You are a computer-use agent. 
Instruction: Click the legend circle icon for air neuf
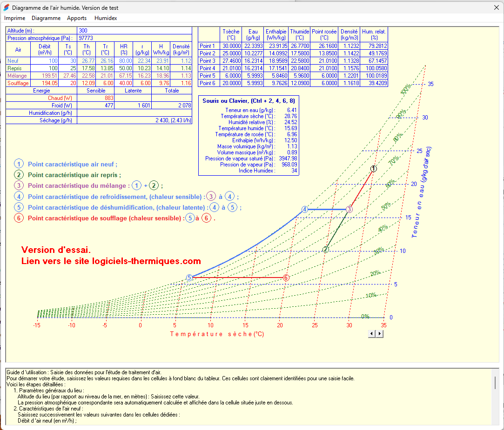coord(19,164)
